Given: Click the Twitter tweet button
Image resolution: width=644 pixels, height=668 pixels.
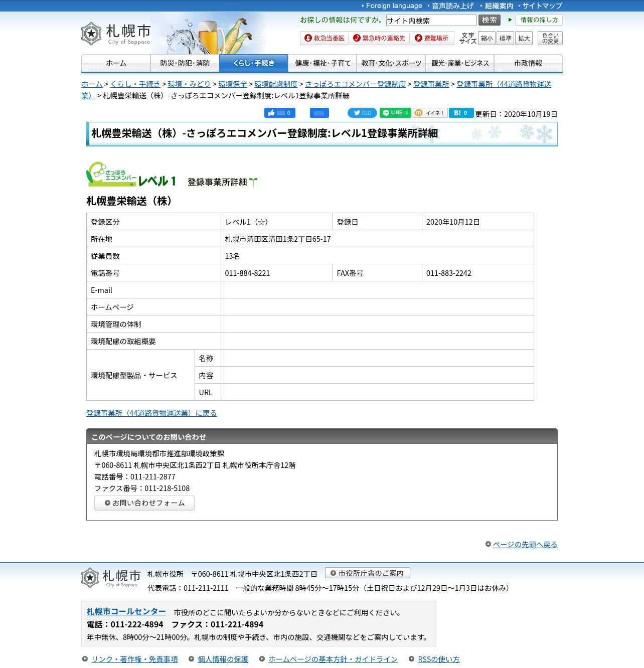Looking at the screenshot, I should click(362, 113).
